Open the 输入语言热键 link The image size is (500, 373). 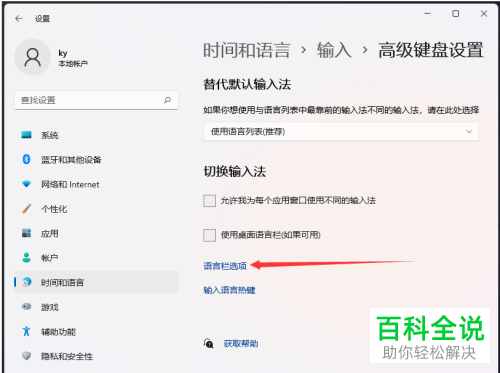(x=229, y=290)
